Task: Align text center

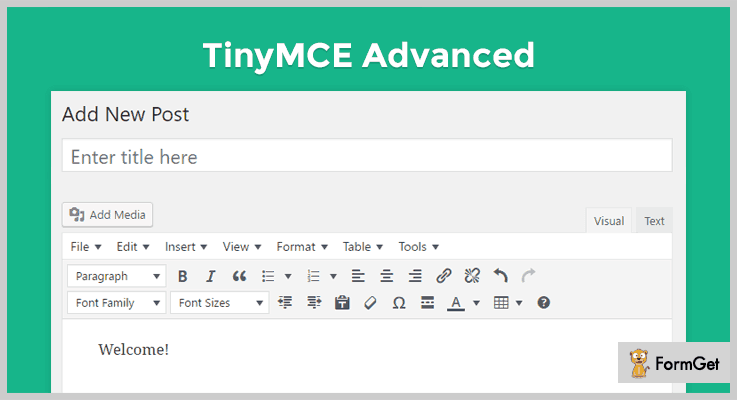Action: coord(387,276)
